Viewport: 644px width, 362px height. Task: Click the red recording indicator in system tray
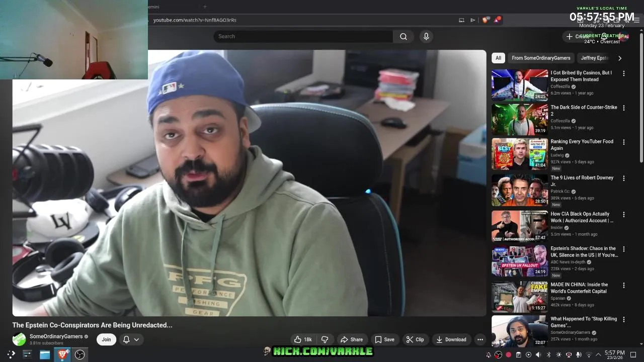pyautogui.click(x=508, y=355)
